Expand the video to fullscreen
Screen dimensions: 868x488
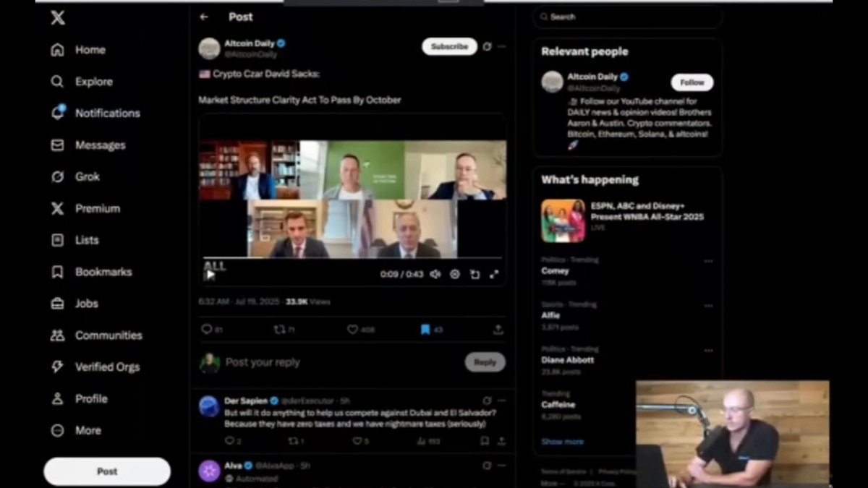click(x=494, y=274)
